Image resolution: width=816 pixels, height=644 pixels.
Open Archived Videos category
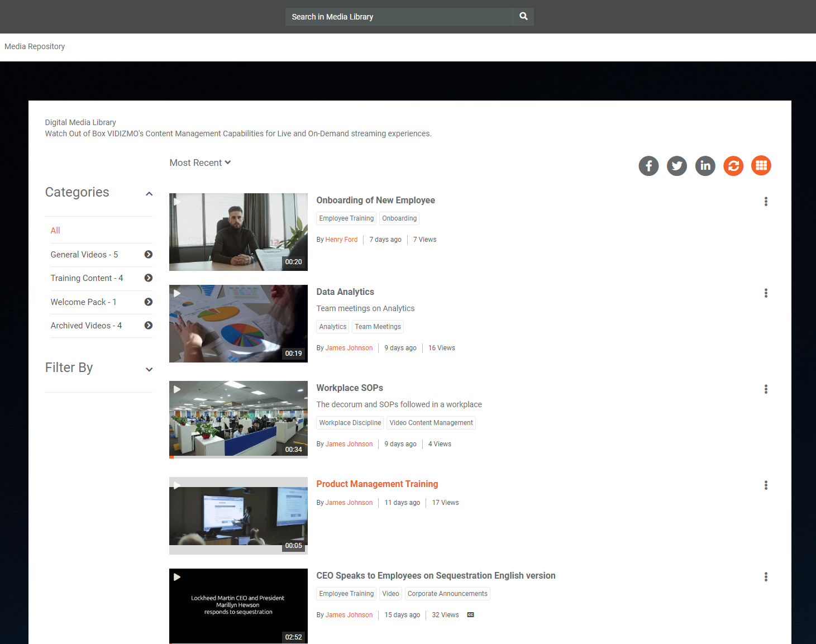coord(86,326)
